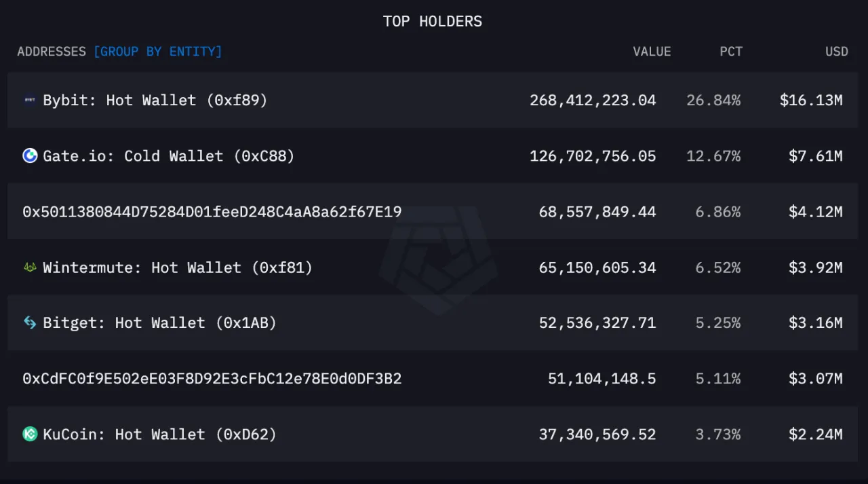Click the TOP HOLDERS heading

pyautogui.click(x=433, y=21)
